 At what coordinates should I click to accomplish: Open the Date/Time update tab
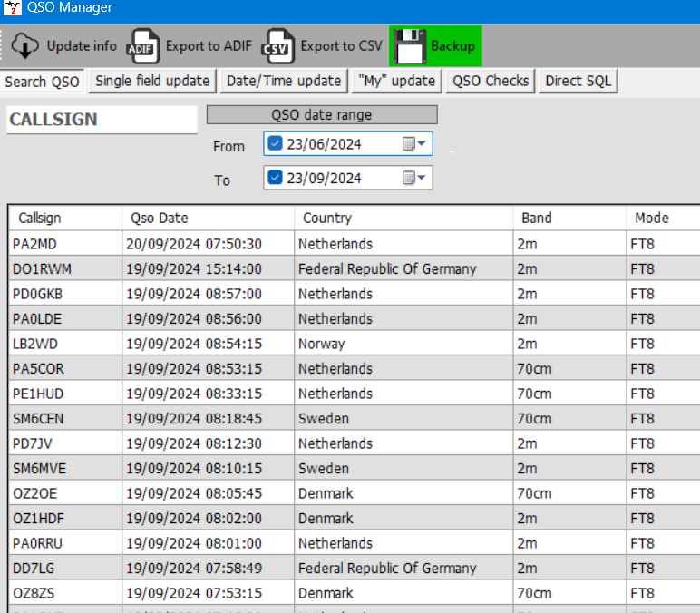point(284,81)
